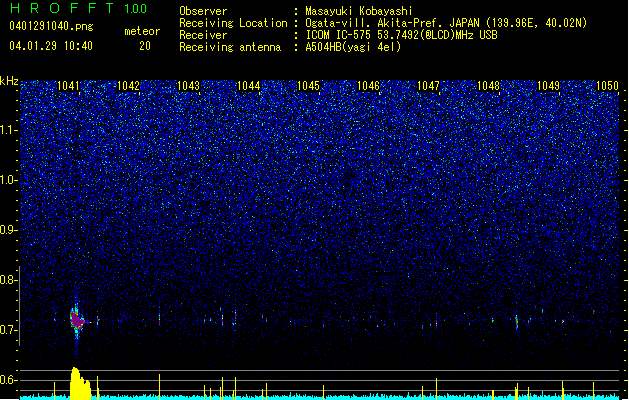Click the 1042 time axis marker
The height and width of the screenshot is (400, 629).
[x=128, y=86]
